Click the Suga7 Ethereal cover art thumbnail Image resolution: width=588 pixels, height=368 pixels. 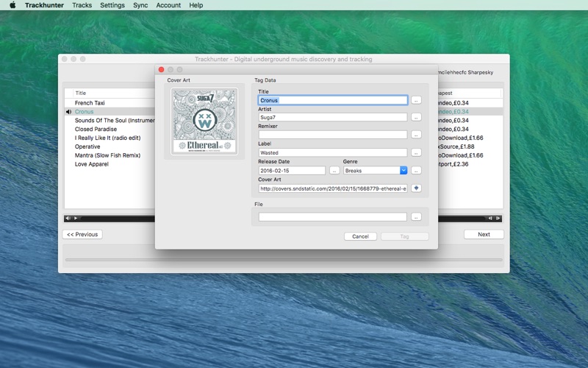pyautogui.click(x=204, y=121)
